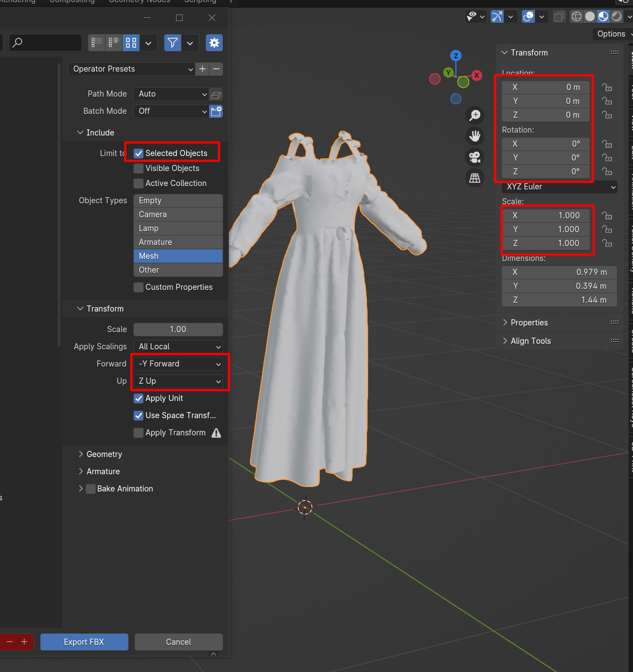Enable the Visible Objects checkbox
633x672 pixels.
139,168
